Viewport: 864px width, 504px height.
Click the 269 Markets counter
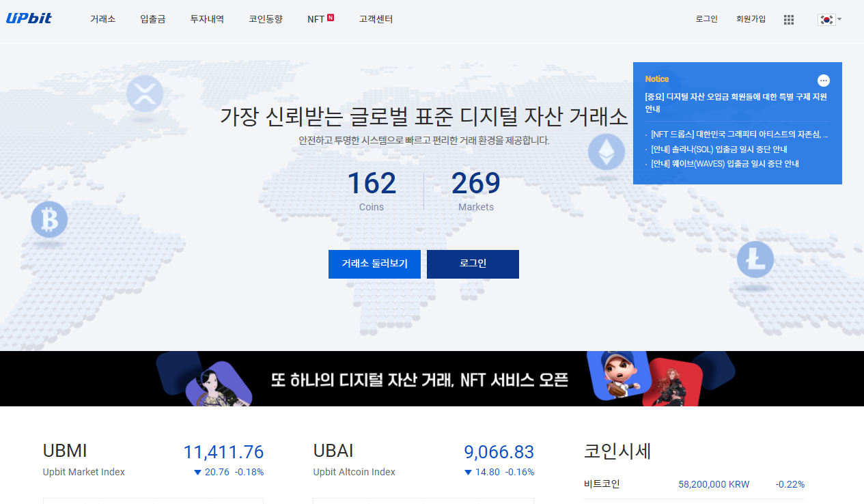[476, 191]
